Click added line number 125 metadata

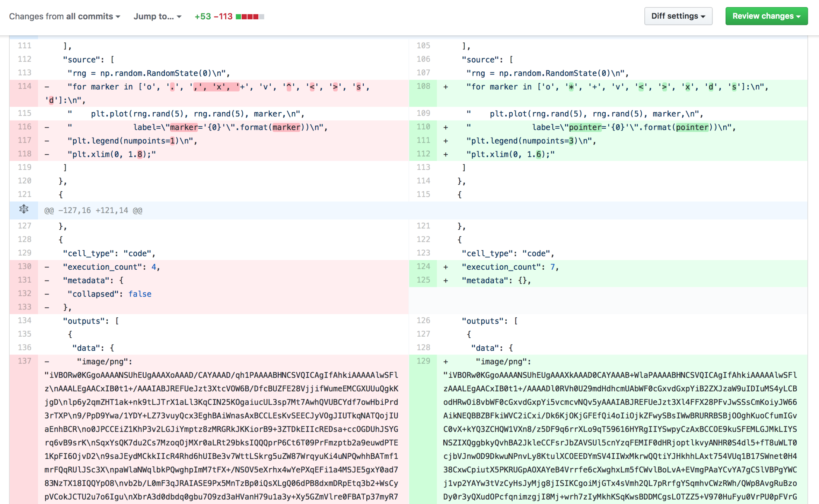(x=423, y=280)
